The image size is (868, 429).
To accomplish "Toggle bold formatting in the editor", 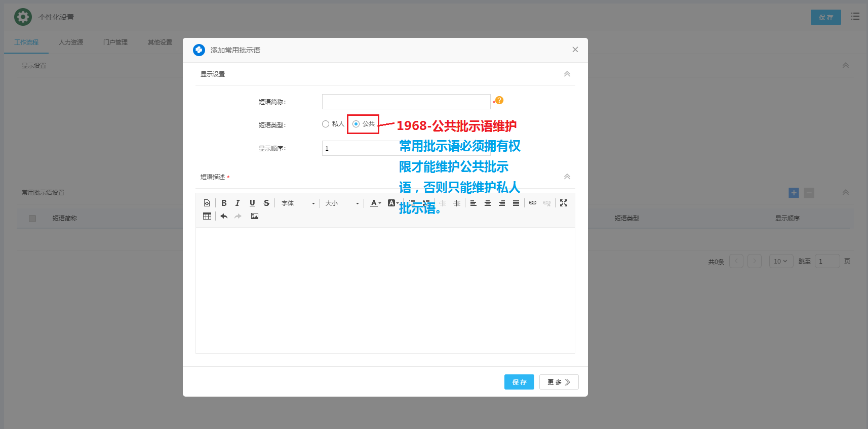I will 224,203.
